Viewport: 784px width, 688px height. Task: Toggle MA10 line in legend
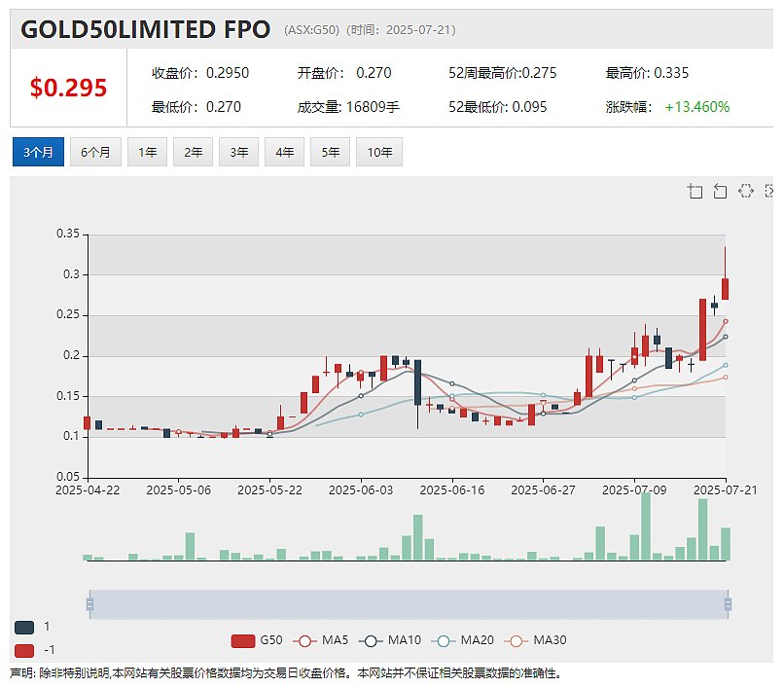390,640
